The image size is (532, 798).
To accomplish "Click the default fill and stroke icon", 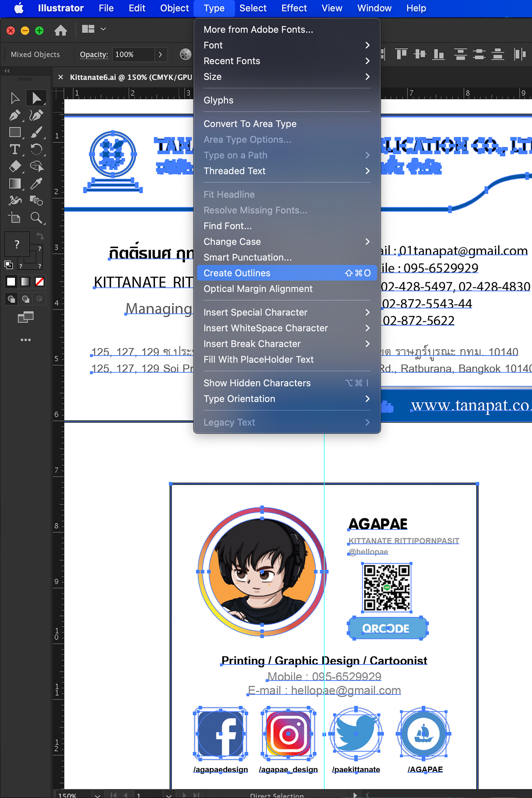I will pos(8,264).
